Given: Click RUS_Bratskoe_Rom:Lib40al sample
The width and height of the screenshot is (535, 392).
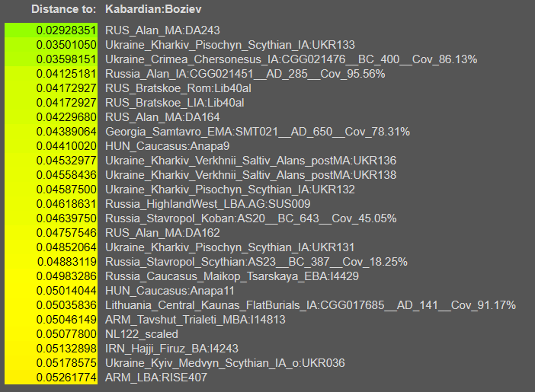Looking at the screenshot, I should click(x=175, y=88).
